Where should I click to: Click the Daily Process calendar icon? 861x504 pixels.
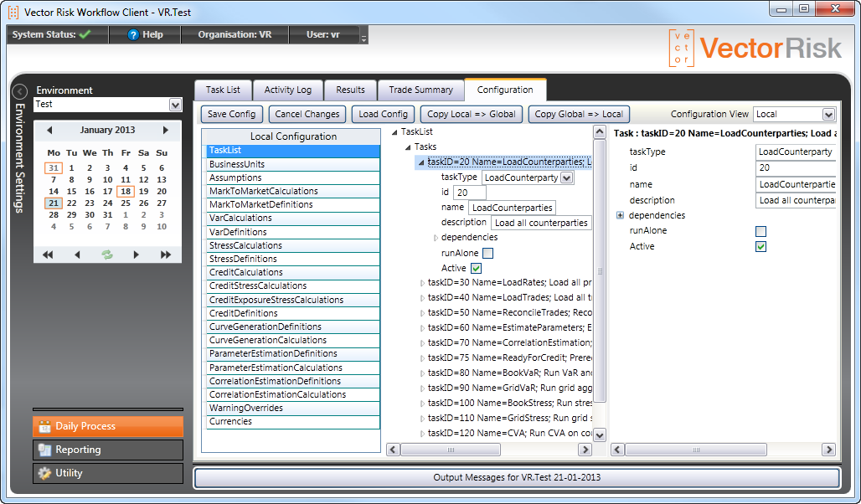[x=44, y=427]
